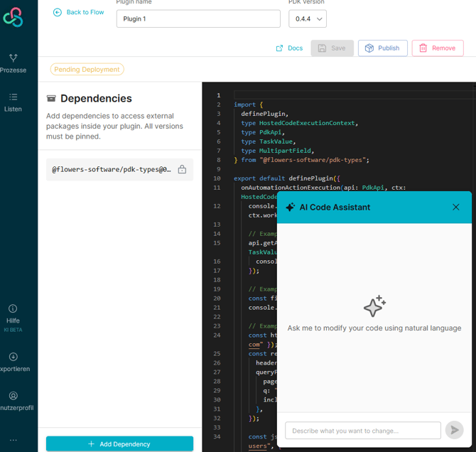Close the AI Code Assistant panel
This screenshot has width=476, height=452.
(456, 208)
